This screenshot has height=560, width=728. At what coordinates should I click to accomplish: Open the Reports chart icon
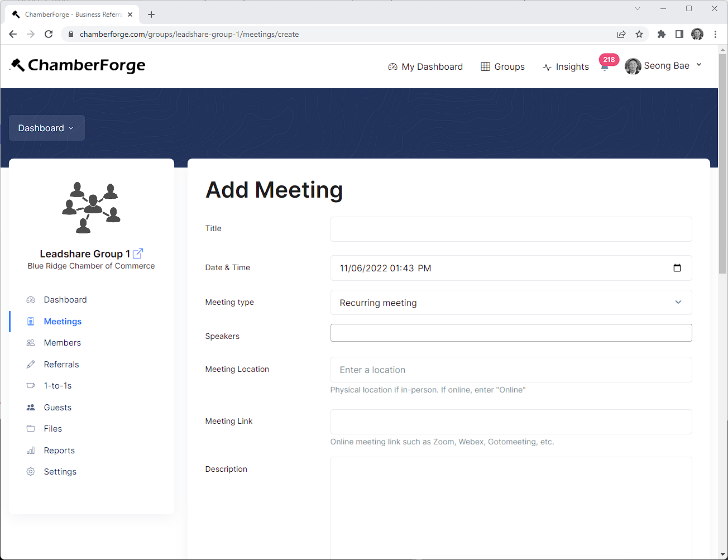click(x=31, y=450)
